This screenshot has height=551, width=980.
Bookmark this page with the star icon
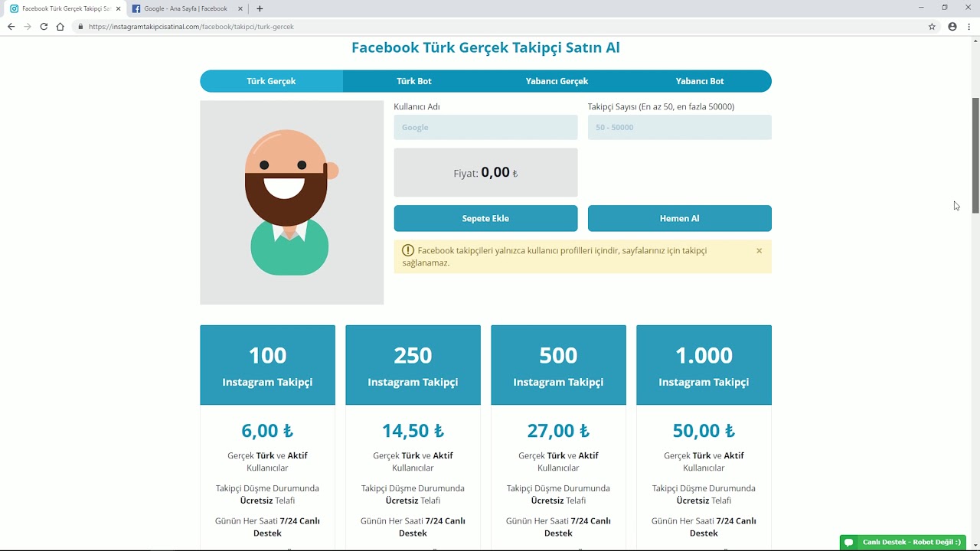click(932, 26)
